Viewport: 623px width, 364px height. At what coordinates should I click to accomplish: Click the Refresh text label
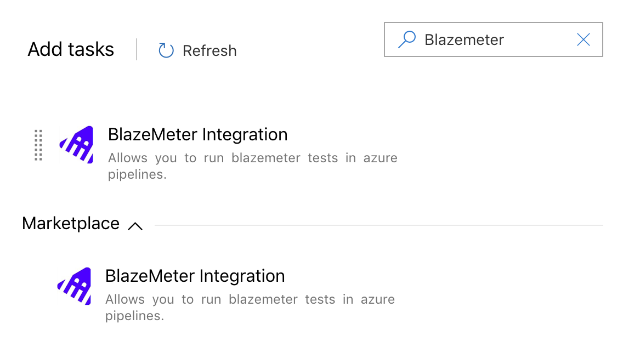coord(209,51)
